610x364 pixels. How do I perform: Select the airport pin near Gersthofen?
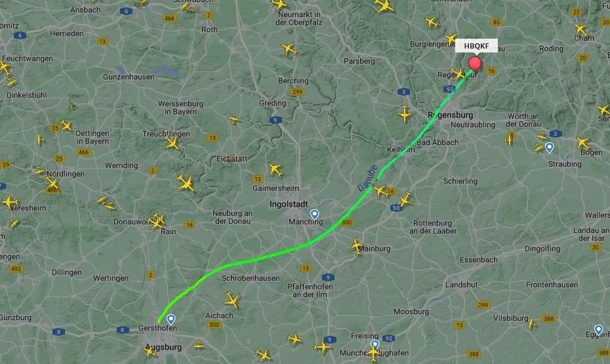click(x=171, y=319)
